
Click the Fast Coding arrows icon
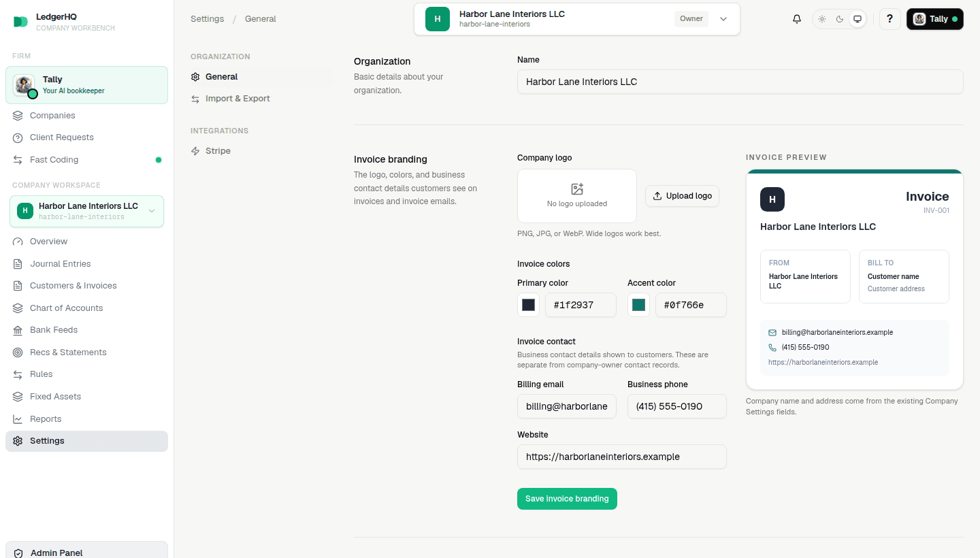[x=18, y=160]
